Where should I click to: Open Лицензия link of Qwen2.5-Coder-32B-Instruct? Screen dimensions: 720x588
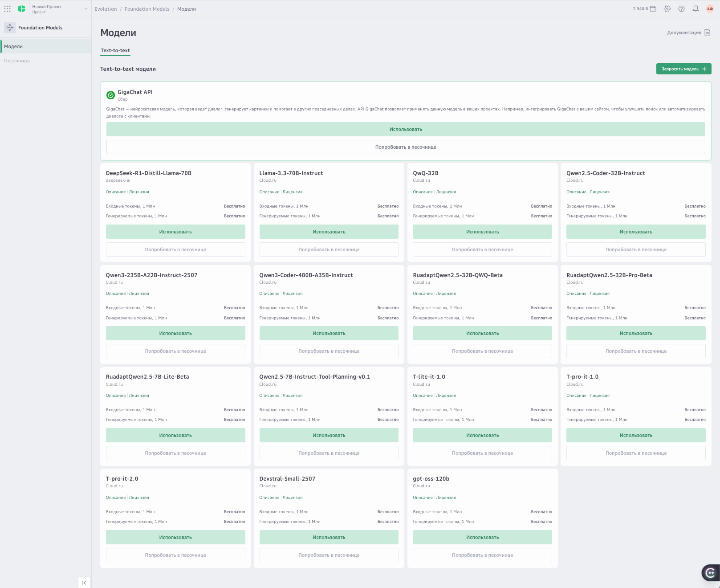coord(600,192)
